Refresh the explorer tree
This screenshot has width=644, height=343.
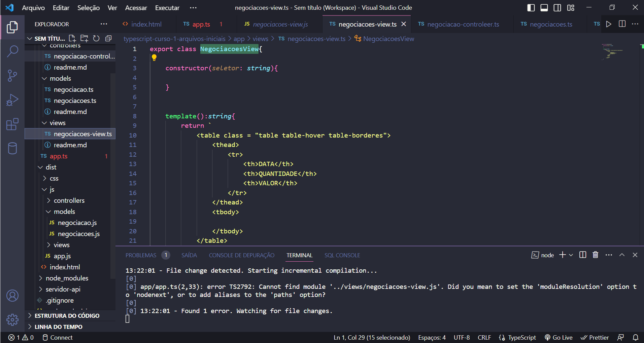(x=96, y=38)
